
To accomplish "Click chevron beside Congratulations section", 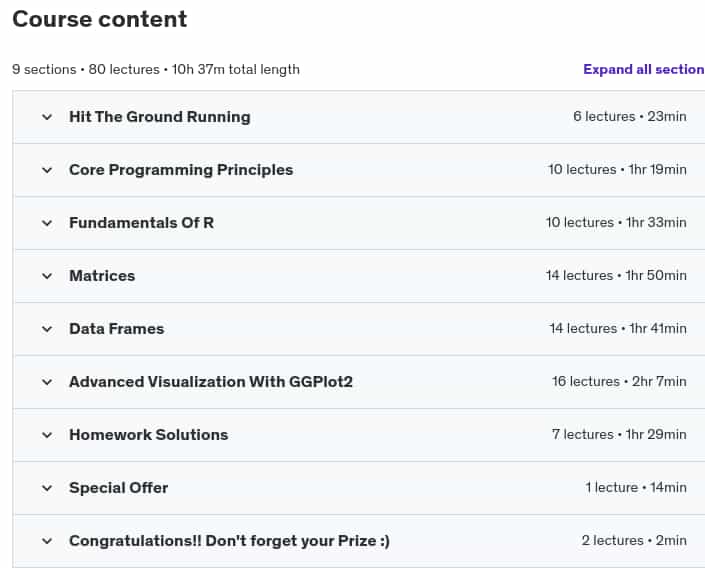I will click(x=47, y=541).
